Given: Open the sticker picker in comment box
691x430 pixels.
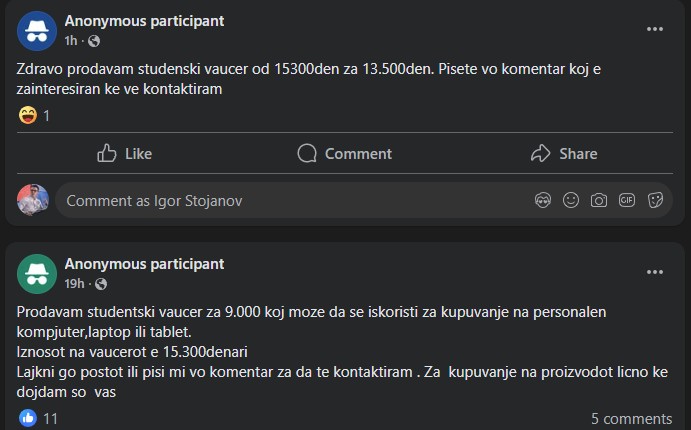Looking at the screenshot, I should 656,200.
